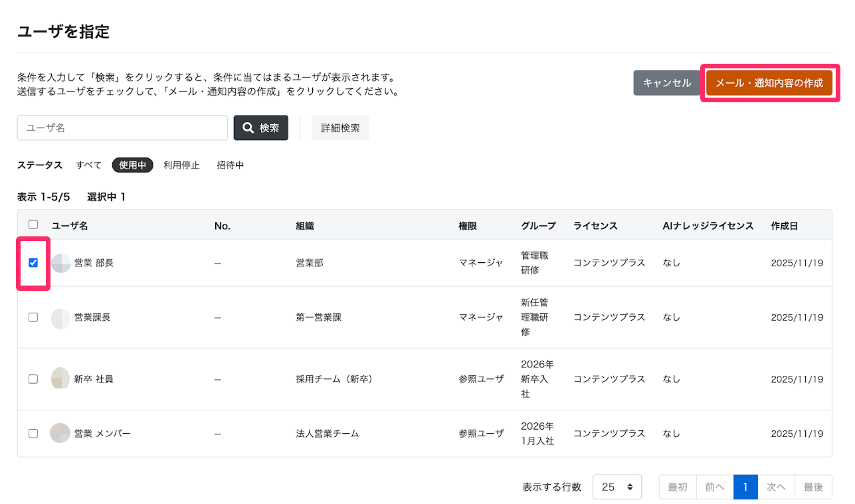
Task: Click the キャンセル button
Action: tap(667, 83)
